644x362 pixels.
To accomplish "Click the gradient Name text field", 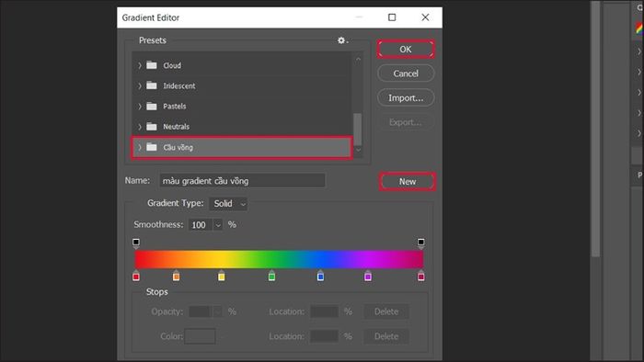I will coord(242,181).
